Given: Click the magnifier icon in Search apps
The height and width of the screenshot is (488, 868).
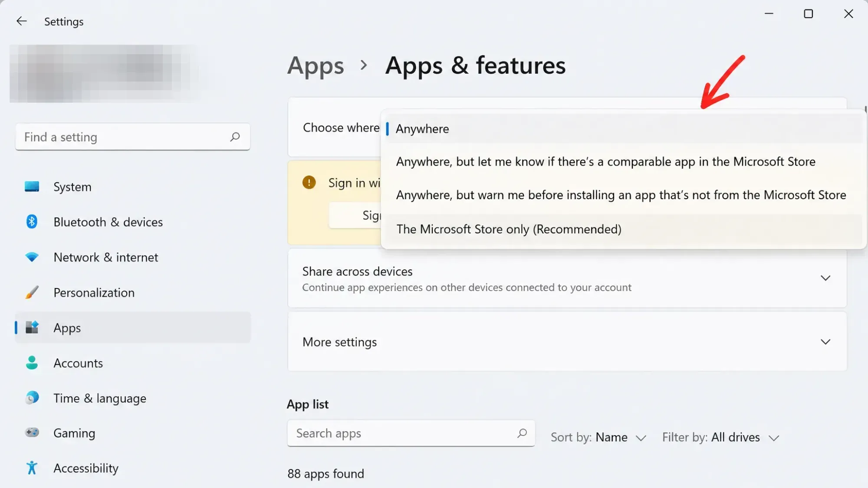Looking at the screenshot, I should (x=522, y=433).
